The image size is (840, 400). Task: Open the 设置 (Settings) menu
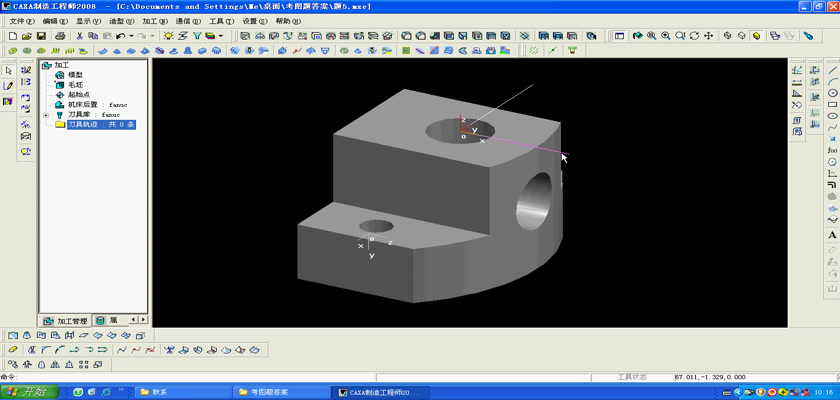click(254, 21)
